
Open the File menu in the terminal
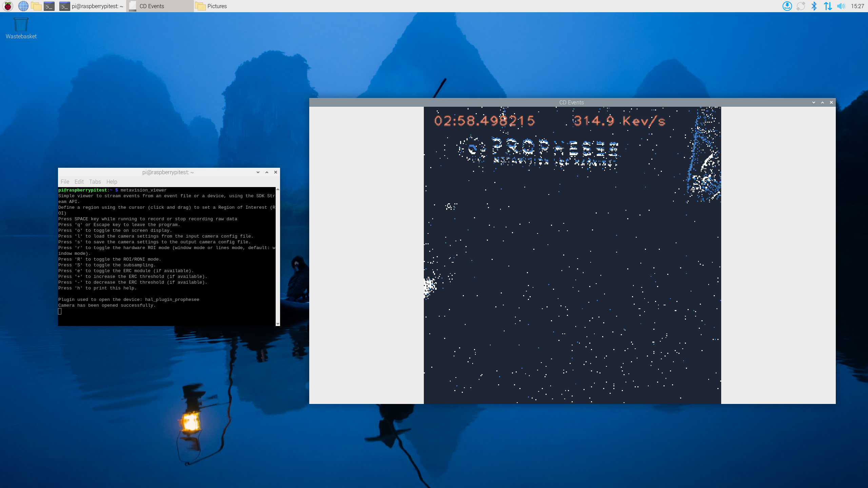(65, 182)
